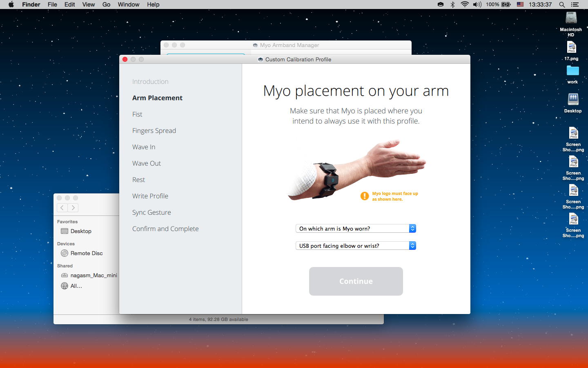
Task: Open 'USB port facing elbow or wrist?' dropdown
Action: [356, 246]
